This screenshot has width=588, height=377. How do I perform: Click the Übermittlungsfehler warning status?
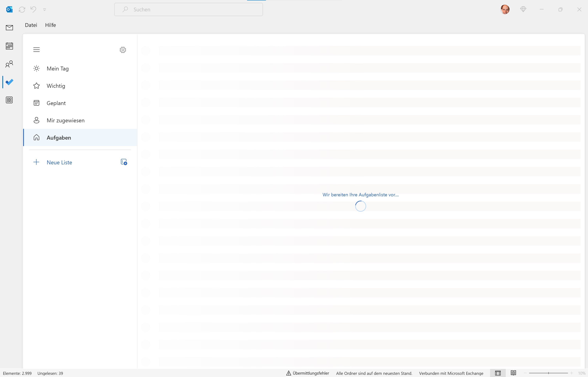(x=308, y=373)
